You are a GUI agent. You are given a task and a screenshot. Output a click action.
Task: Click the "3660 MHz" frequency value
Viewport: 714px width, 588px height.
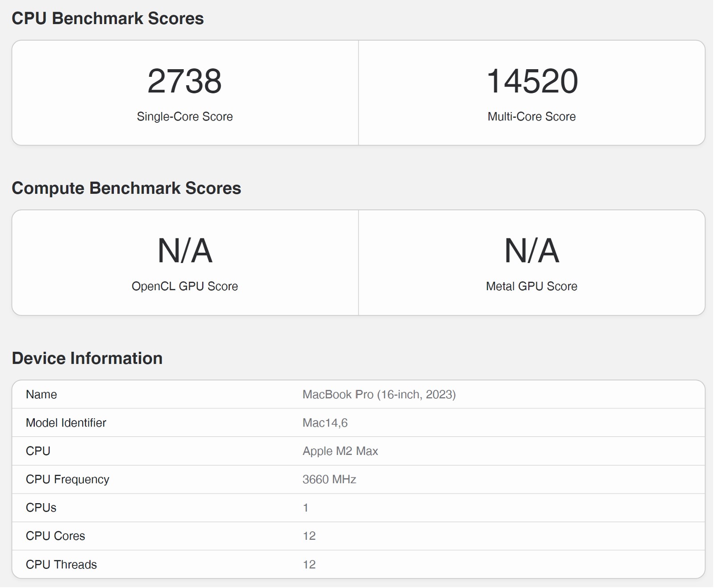(329, 479)
